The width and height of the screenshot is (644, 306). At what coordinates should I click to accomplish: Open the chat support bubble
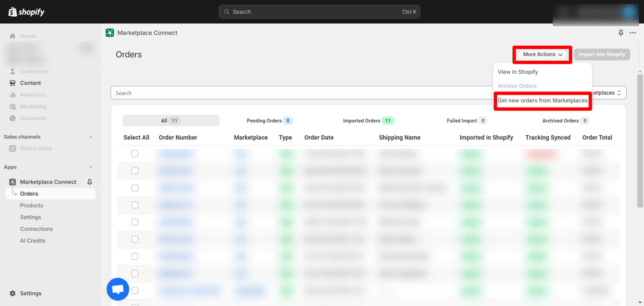point(118,289)
